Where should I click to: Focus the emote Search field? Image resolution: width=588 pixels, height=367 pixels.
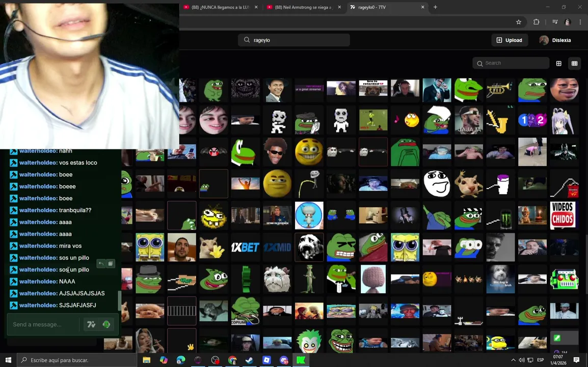[511, 63]
